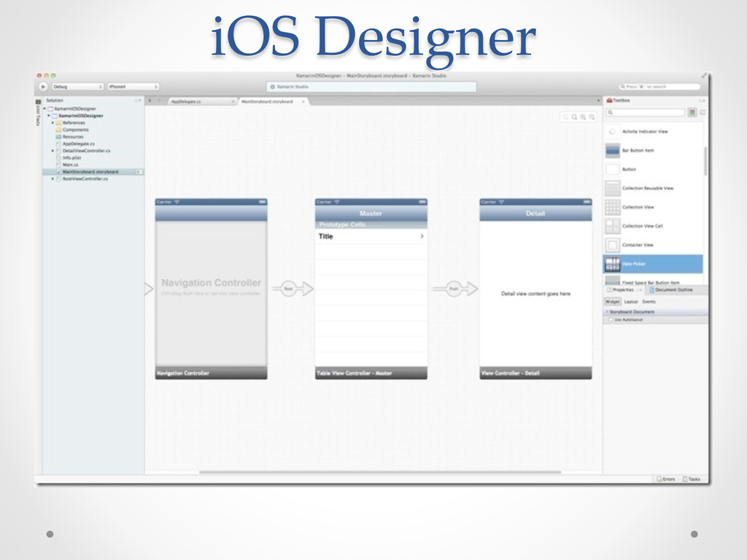This screenshot has height=560, width=747.
Task: Collapse the bold XamariniOSDesigner project node
Action: coord(49,116)
